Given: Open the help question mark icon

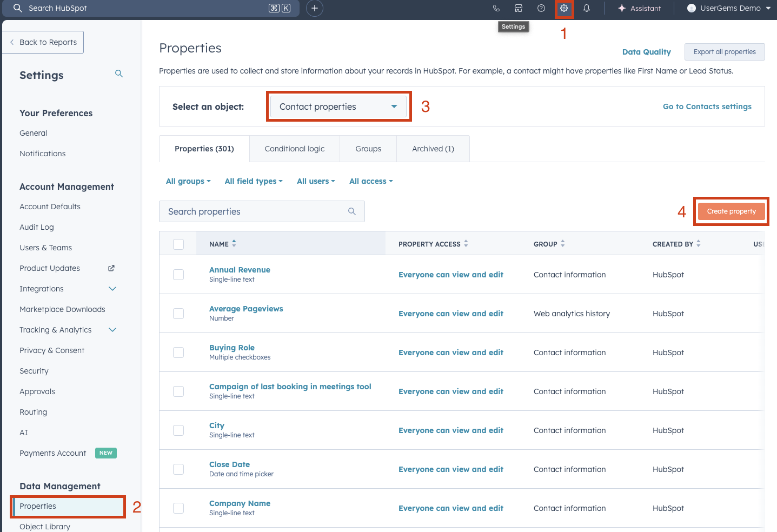Looking at the screenshot, I should pos(541,8).
